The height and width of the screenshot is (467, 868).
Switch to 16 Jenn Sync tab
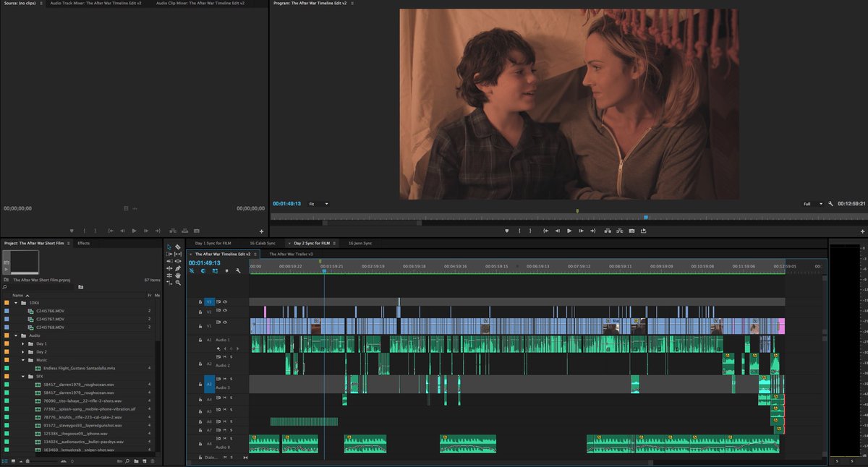click(360, 243)
